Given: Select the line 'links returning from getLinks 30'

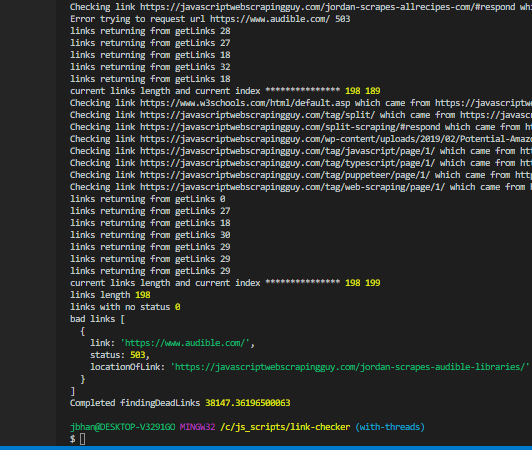Looking at the screenshot, I should [150, 235].
